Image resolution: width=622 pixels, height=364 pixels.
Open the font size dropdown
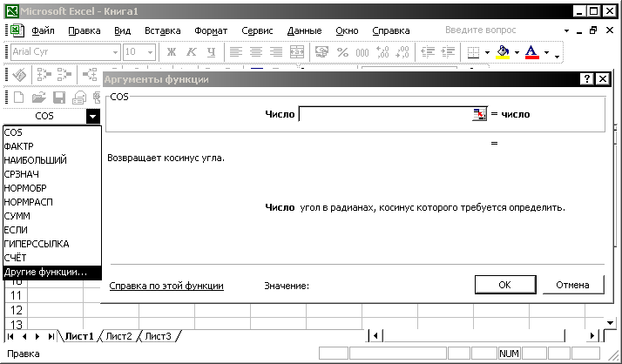[x=150, y=52]
